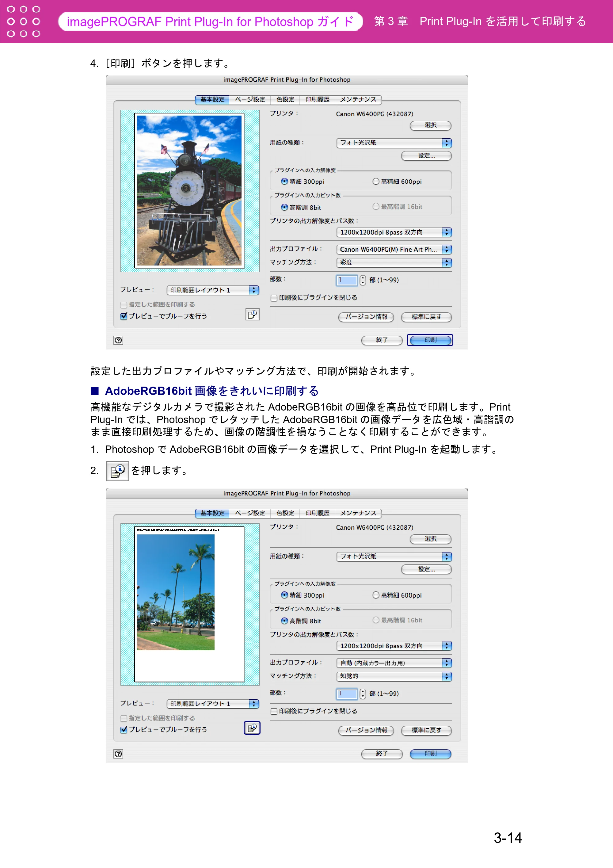Open the 印刷範囲レイアウト 1 preview dropdown in the locomotive dialog
This screenshot has width=613, height=868.
(213, 290)
